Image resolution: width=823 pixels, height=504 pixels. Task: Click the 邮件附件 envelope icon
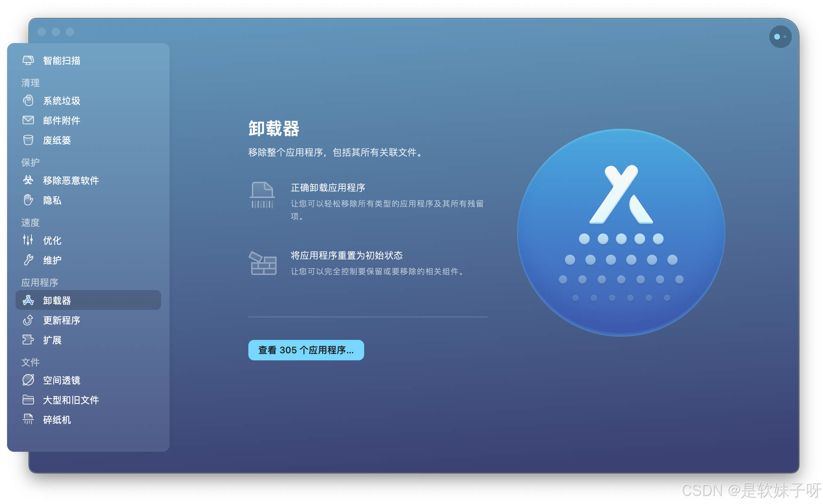point(28,120)
